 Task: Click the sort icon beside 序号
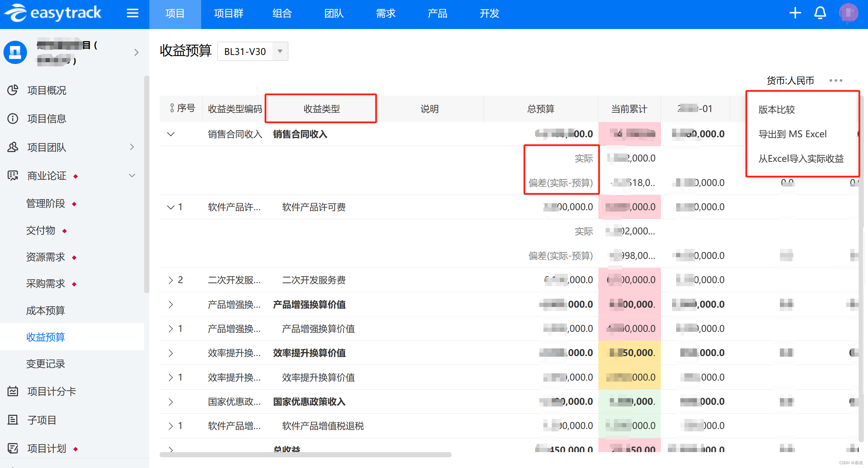172,108
